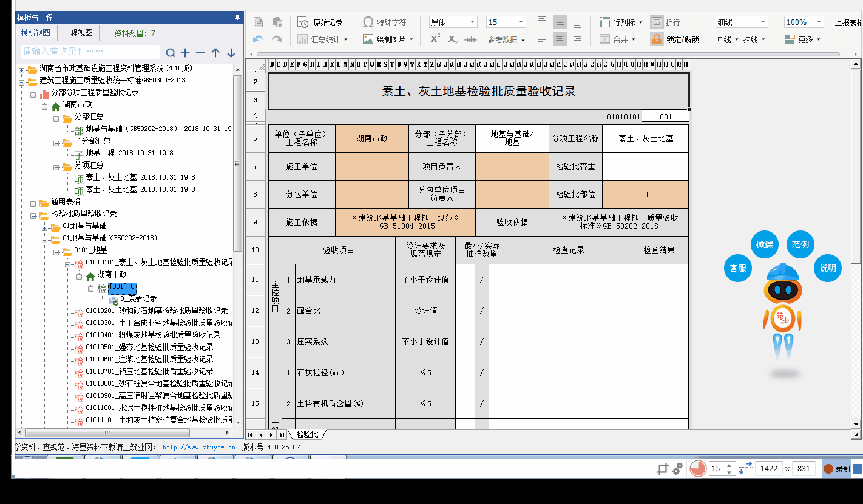Expand the 通用表格 tree node

click(33, 202)
